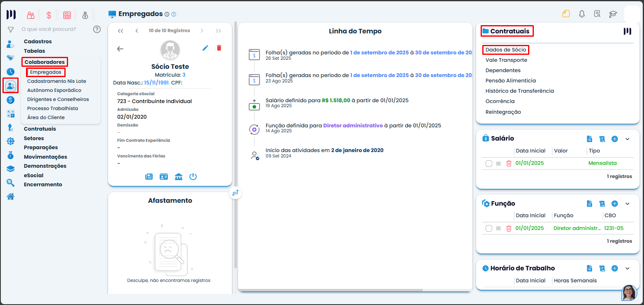Open the support chat avatar bubble

pyautogui.click(x=630, y=293)
